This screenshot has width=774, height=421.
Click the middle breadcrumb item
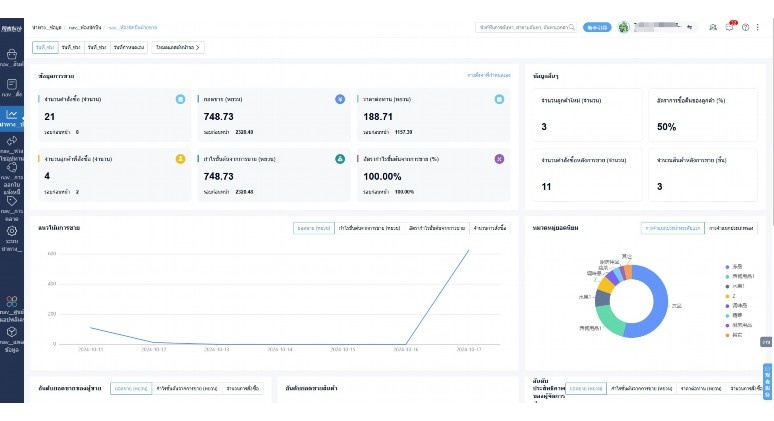(x=84, y=27)
